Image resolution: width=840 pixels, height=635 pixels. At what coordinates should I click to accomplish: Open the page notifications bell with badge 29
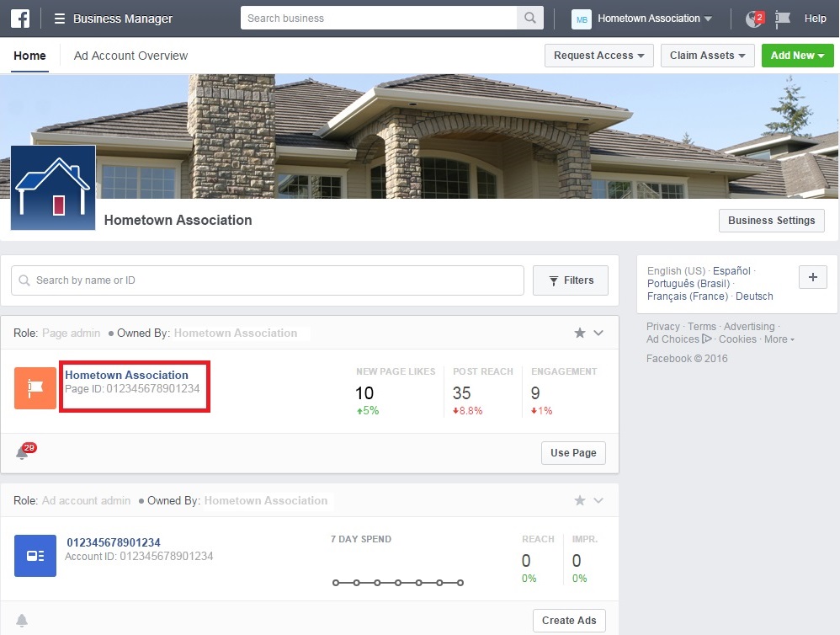click(x=24, y=451)
